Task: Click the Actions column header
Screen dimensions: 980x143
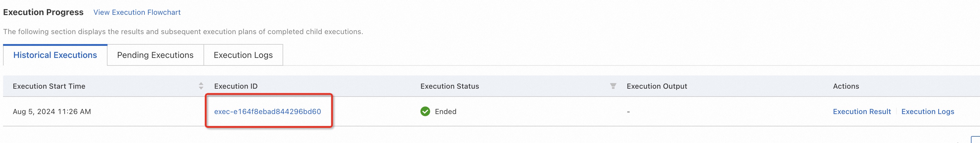Action: pos(846,86)
